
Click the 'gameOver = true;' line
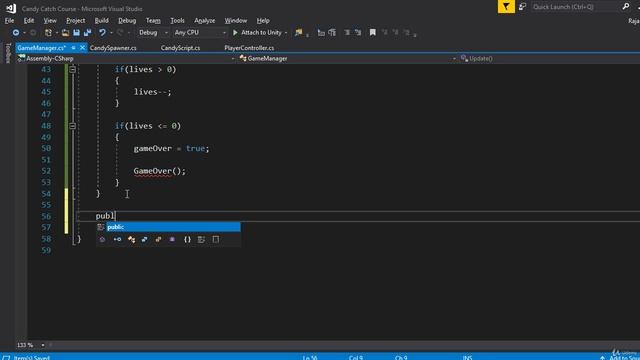pos(171,149)
